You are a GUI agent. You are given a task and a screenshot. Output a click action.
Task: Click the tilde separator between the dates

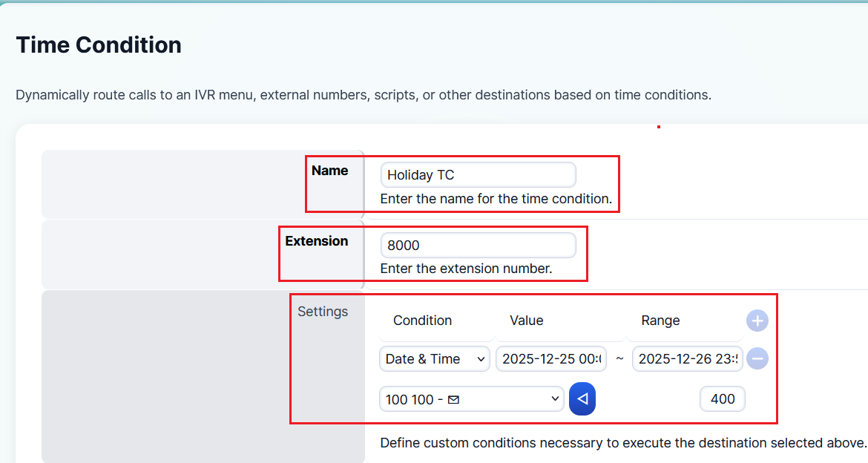tap(619, 359)
